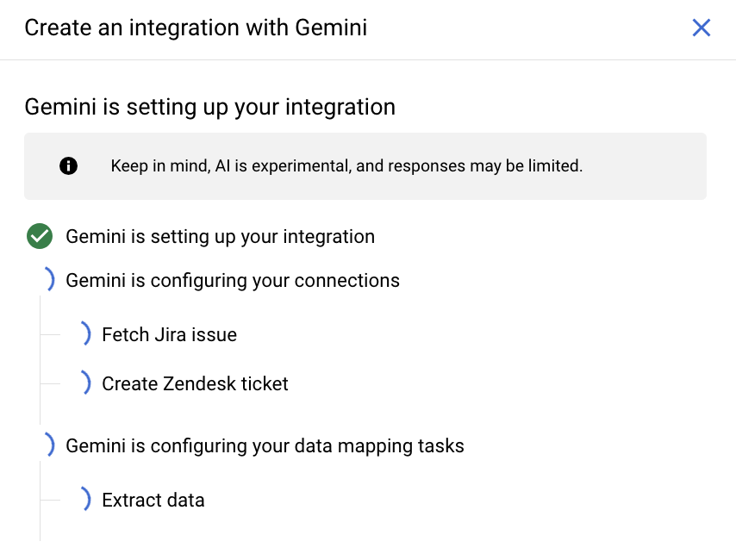Select the Create Zendesk ticket step
736x560 pixels.
(195, 383)
